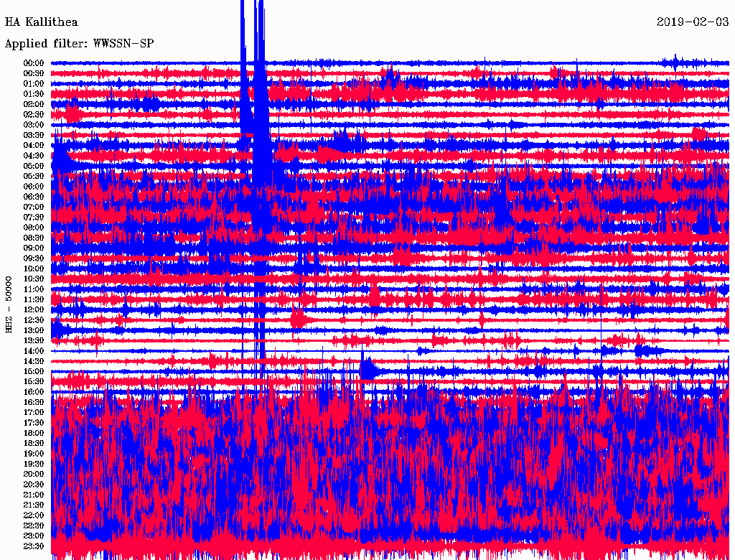Select the 23:00 time row label

point(34,536)
